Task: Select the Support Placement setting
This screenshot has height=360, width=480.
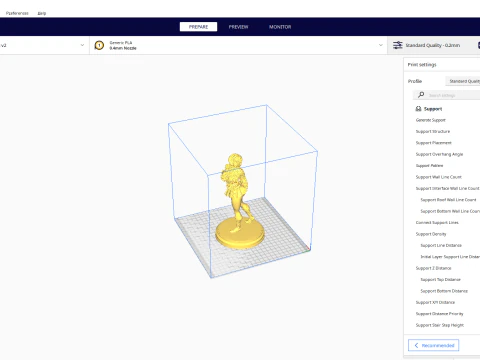Action: tap(434, 143)
